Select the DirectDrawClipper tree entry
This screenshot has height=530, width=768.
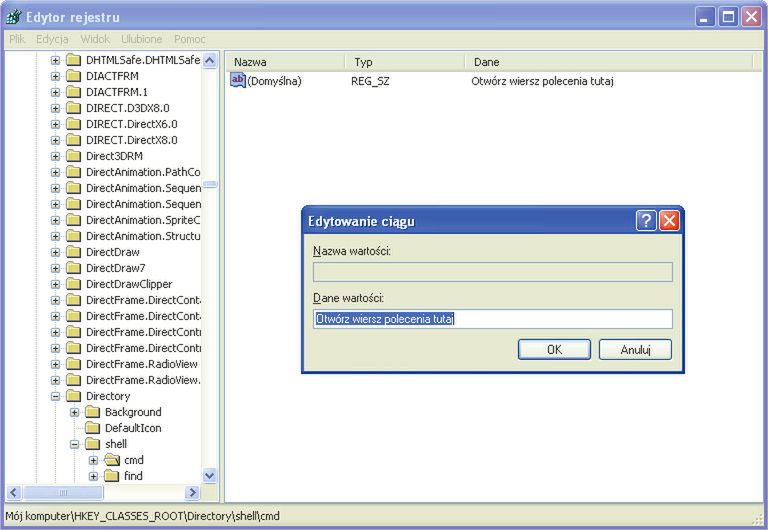click(x=129, y=284)
